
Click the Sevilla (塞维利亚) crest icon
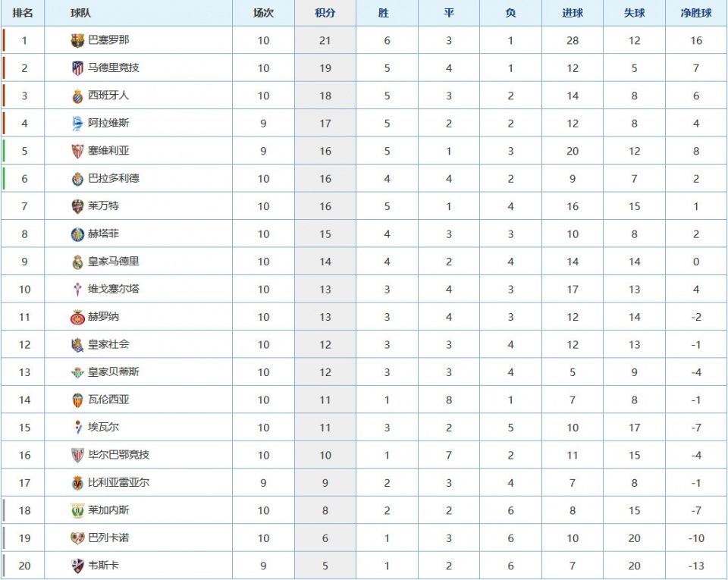tap(77, 151)
